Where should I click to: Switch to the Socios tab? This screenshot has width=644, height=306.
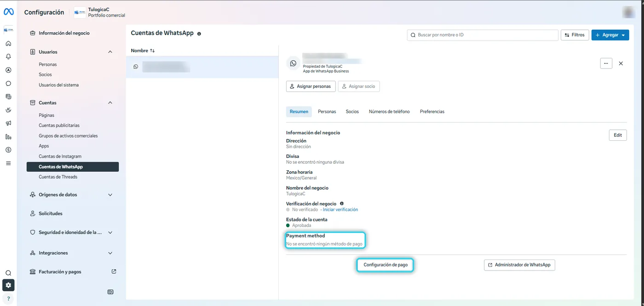click(x=352, y=112)
